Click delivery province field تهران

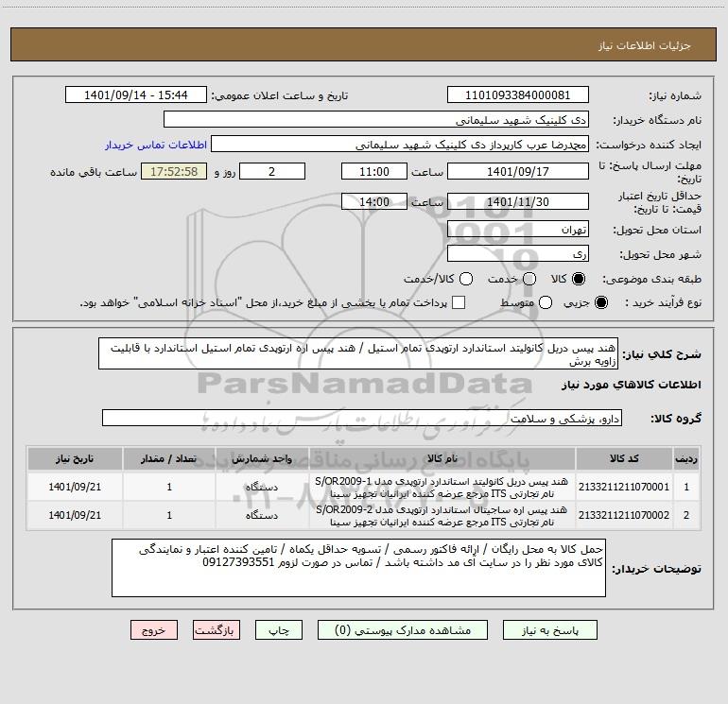click(x=518, y=229)
